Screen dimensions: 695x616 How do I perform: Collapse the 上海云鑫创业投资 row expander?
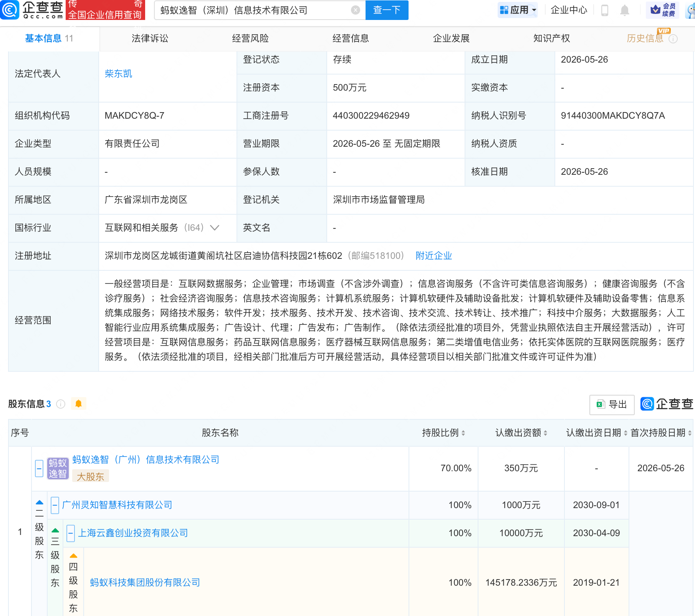click(x=71, y=533)
